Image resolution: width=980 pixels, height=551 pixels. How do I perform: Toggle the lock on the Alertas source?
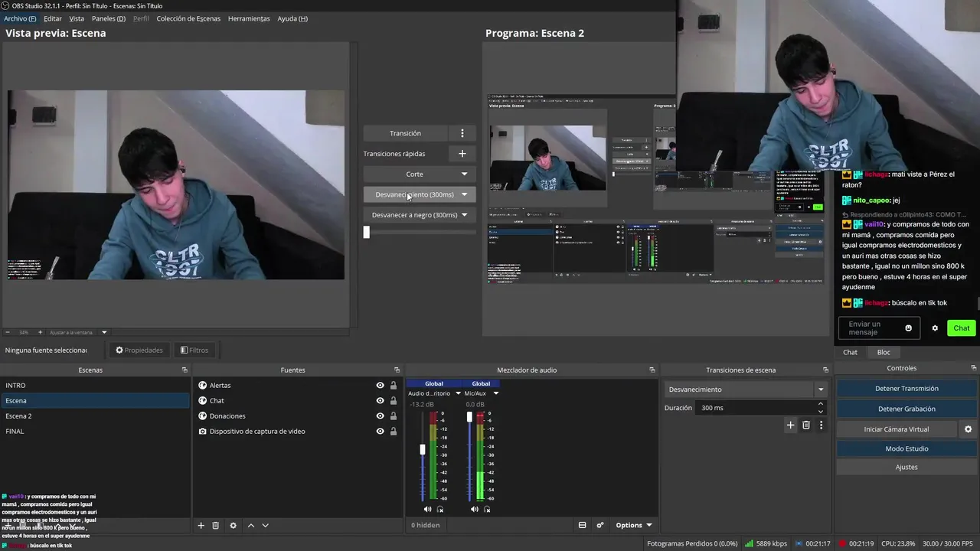point(394,386)
